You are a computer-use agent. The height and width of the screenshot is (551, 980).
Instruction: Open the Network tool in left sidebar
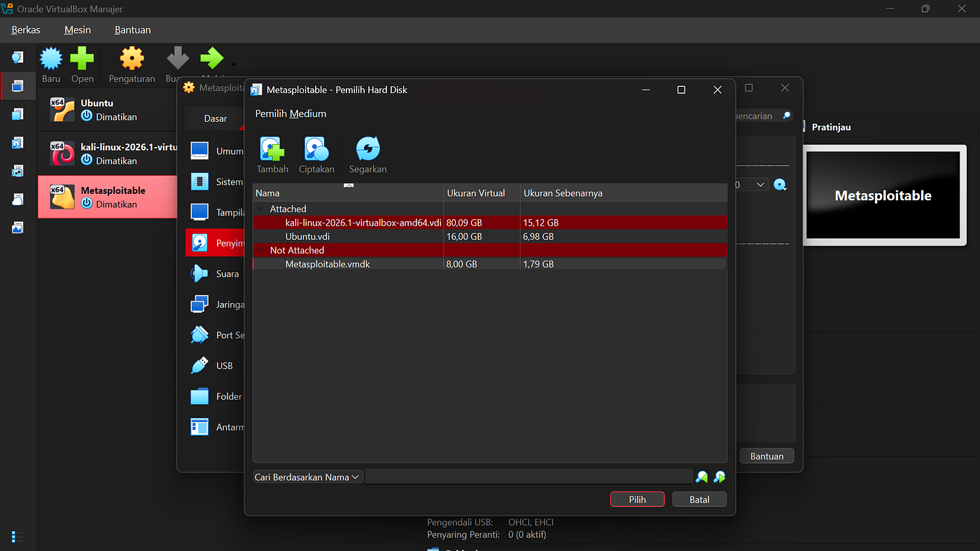click(x=17, y=171)
